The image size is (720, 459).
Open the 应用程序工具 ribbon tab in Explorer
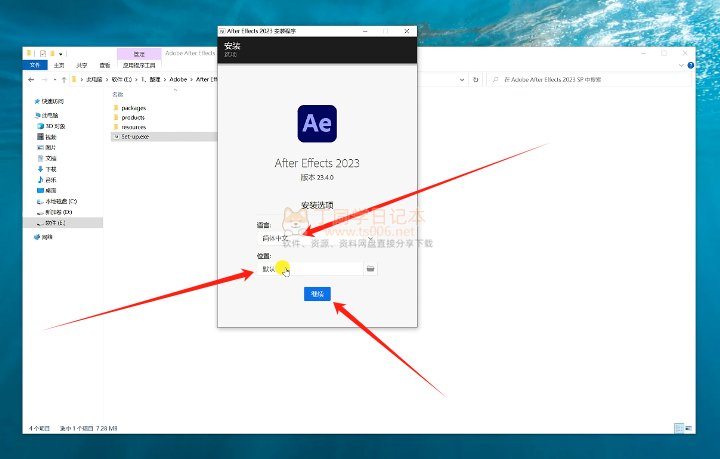pyautogui.click(x=139, y=65)
